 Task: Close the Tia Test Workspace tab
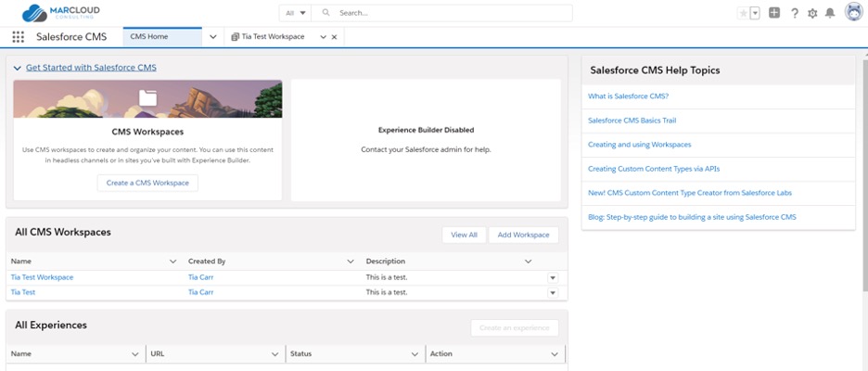[334, 37]
